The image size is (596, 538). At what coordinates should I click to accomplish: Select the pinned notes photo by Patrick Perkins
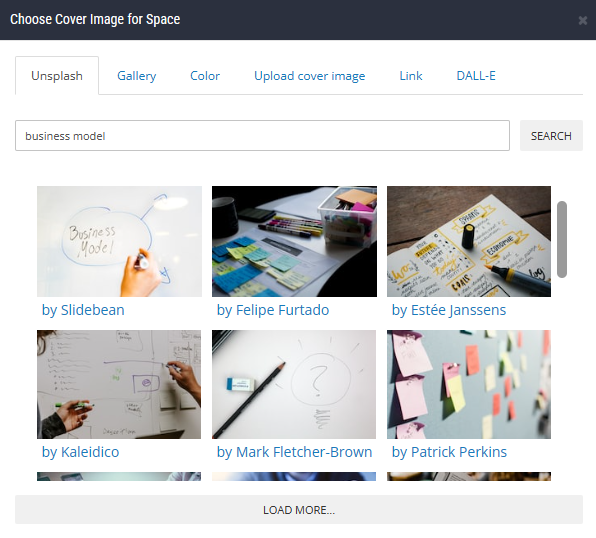click(469, 384)
